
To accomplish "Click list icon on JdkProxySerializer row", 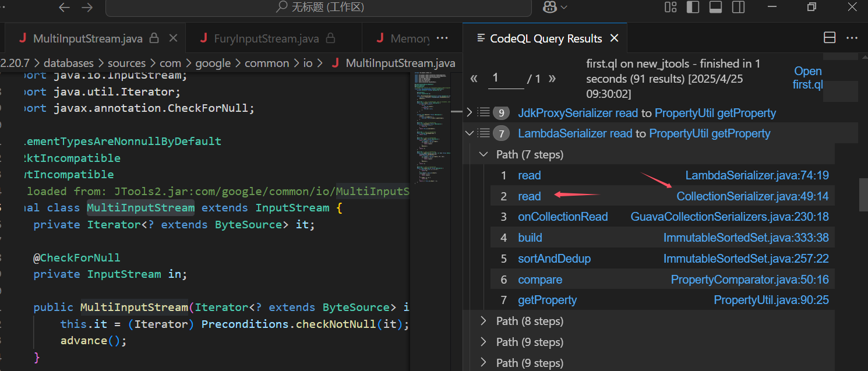I will pyautogui.click(x=484, y=112).
